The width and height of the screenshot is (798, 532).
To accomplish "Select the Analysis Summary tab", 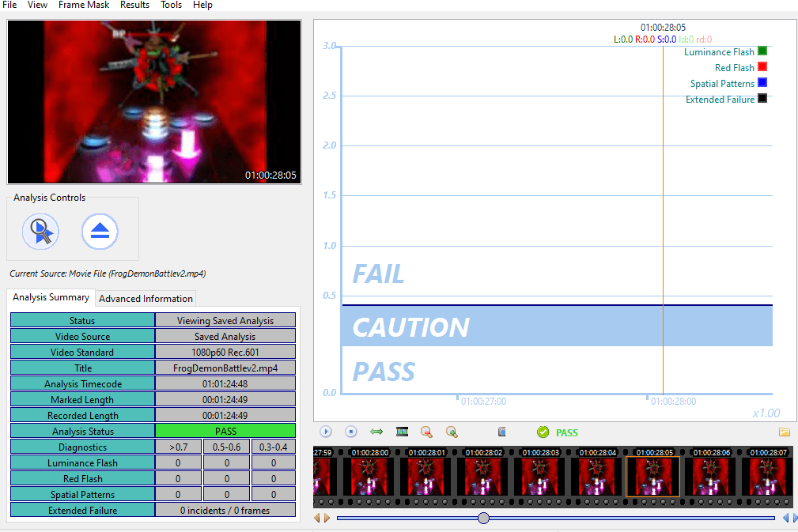I will (x=51, y=297).
